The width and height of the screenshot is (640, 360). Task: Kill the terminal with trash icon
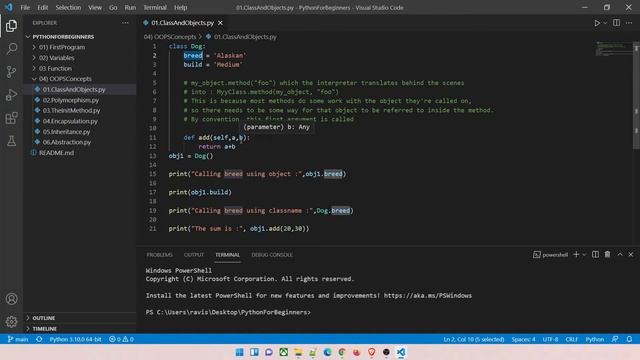(607, 254)
